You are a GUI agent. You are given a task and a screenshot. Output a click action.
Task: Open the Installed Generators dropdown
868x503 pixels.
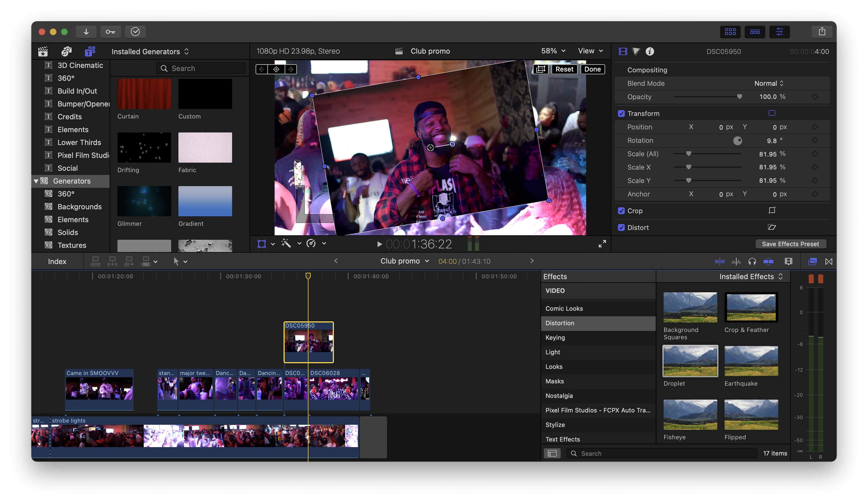point(150,52)
